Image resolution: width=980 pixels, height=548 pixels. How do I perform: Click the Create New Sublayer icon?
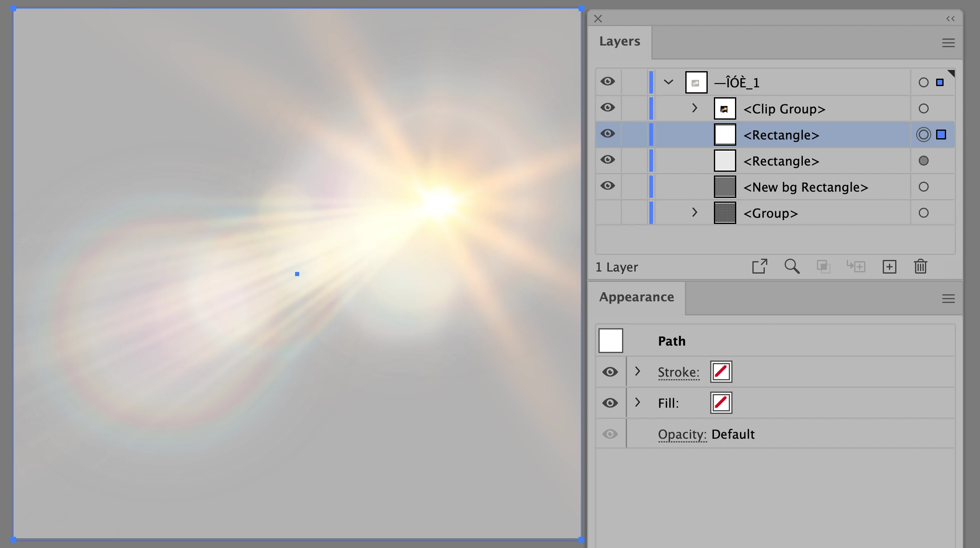[856, 267]
